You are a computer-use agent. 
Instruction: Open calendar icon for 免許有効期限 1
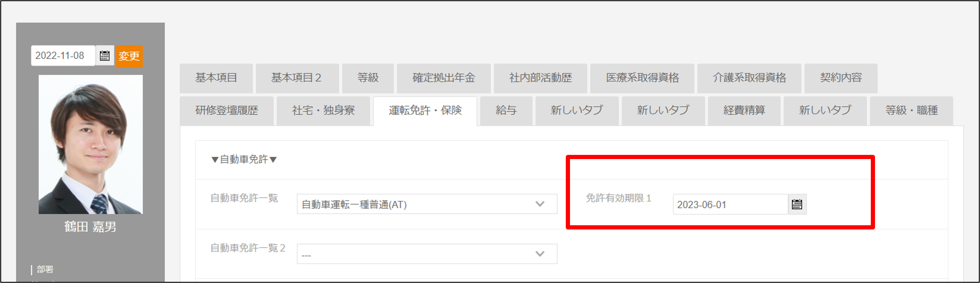[797, 204]
